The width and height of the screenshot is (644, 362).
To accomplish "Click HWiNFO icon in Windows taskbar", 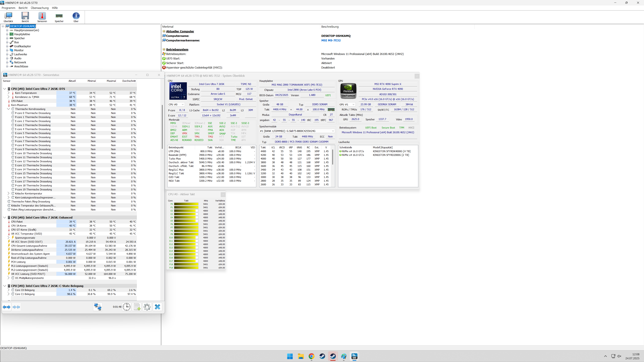I will [x=354, y=356].
